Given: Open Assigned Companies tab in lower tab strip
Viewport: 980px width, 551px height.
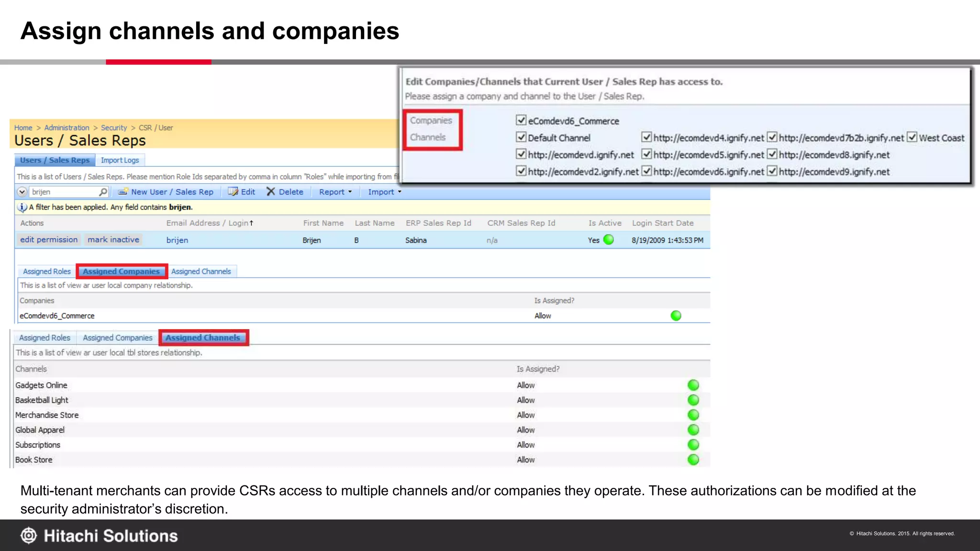Looking at the screenshot, I should [118, 338].
